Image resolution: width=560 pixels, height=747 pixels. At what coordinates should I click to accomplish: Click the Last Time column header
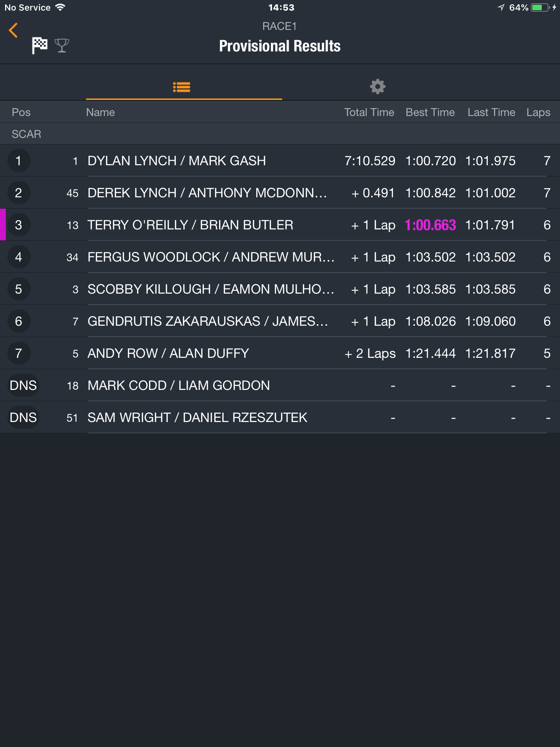click(491, 112)
